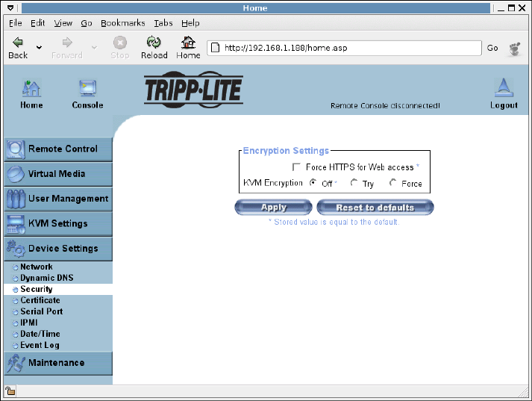
Task: Click the security lock icon in status bar
Action: click(10, 391)
